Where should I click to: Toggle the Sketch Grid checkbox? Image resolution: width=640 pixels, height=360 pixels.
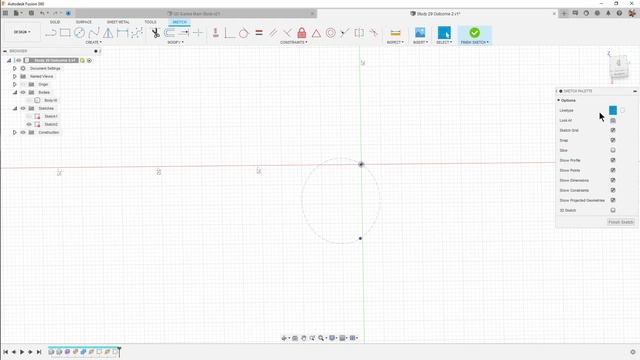[613, 130]
